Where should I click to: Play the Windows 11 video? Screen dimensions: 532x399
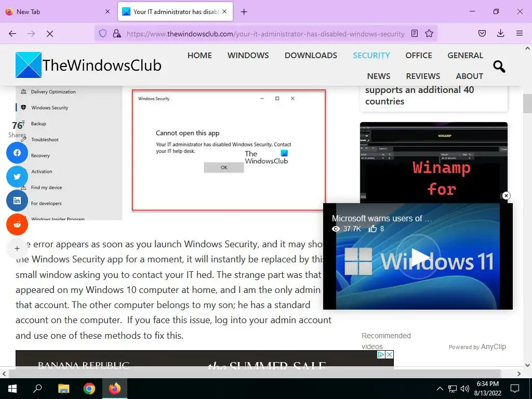(421, 257)
